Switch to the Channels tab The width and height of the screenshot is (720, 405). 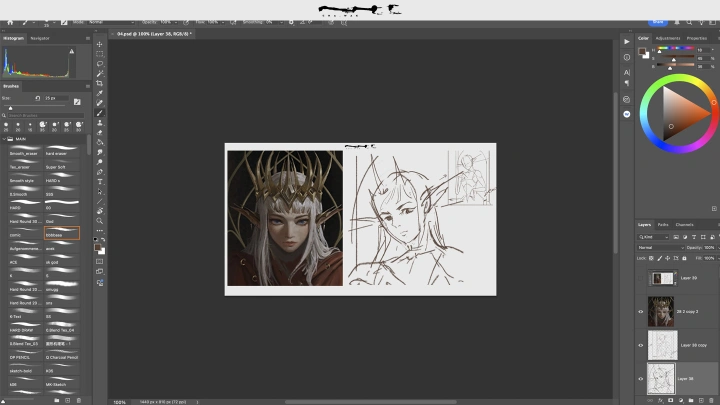684,225
